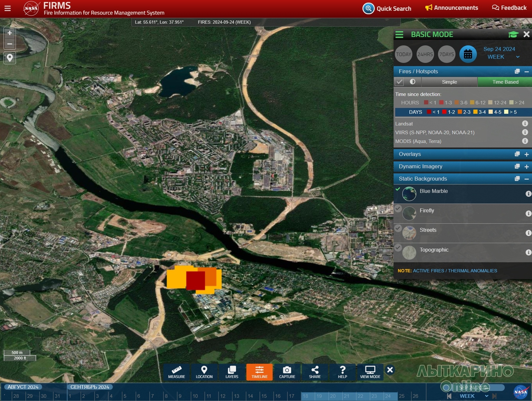
Task: Show info for Landsat
Action: pyautogui.click(x=525, y=124)
